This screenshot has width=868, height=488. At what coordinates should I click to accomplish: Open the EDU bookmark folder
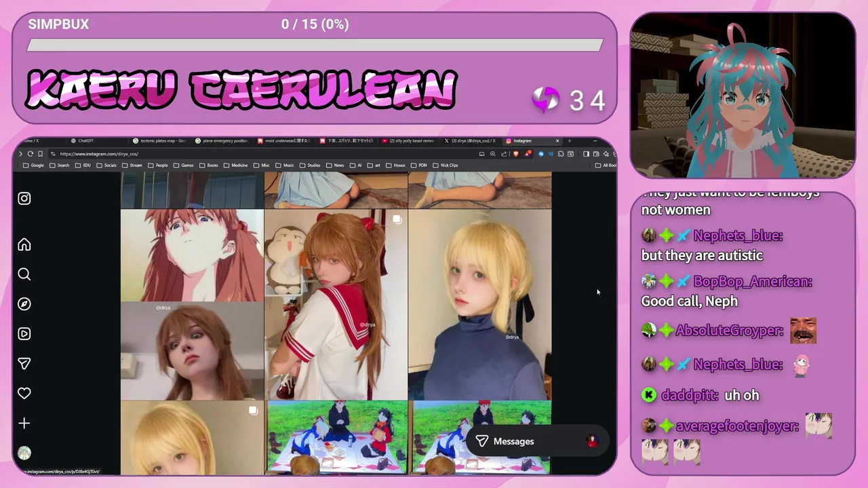coord(83,165)
